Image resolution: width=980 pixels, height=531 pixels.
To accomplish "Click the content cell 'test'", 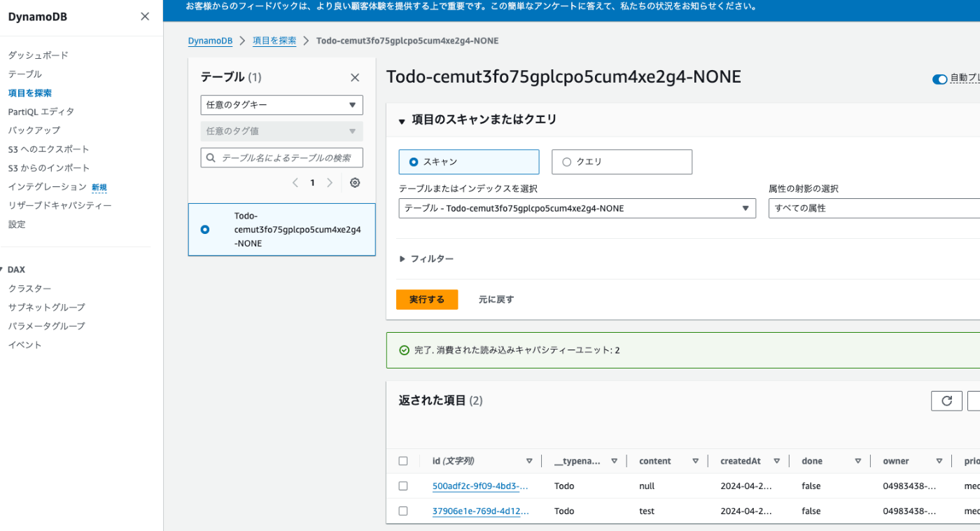I will (x=647, y=511).
